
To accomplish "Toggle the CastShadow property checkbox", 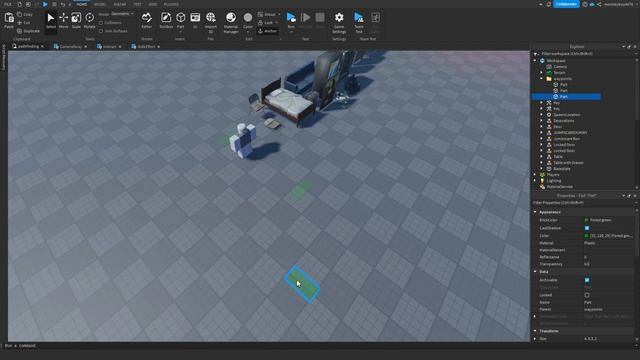I will [587, 228].
